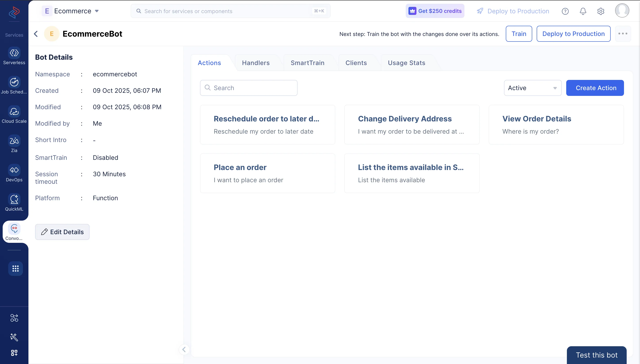Open the Cloud Scale service icon
640x364 pixels.
tap(14, 111)
